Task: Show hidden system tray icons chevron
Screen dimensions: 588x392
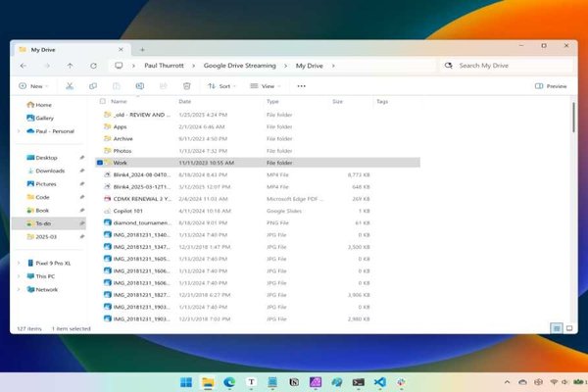Action: [507, 382]
